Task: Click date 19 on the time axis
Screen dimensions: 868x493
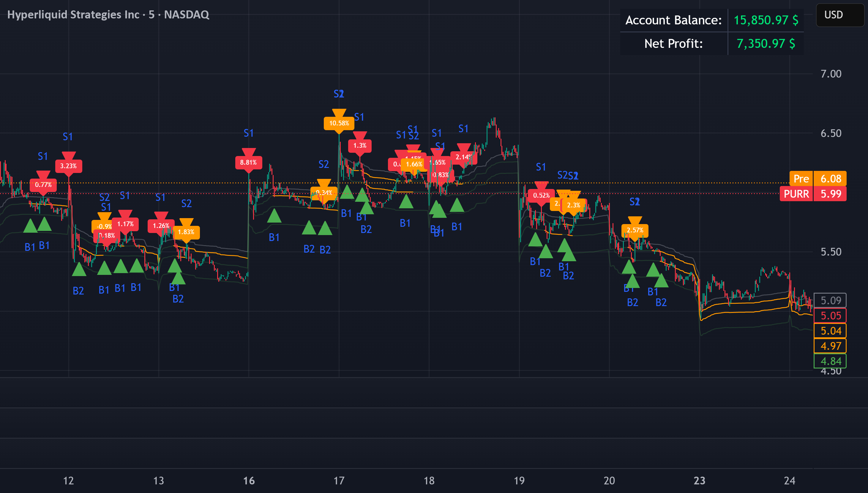Action: tap(519, 481)
